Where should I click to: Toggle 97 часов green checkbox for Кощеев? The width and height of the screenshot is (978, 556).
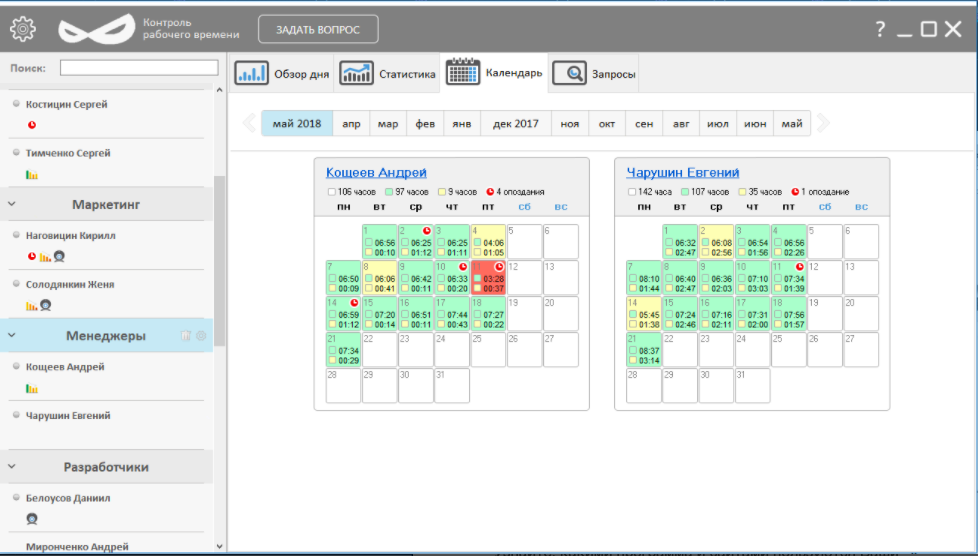click(x=389, y=192)
